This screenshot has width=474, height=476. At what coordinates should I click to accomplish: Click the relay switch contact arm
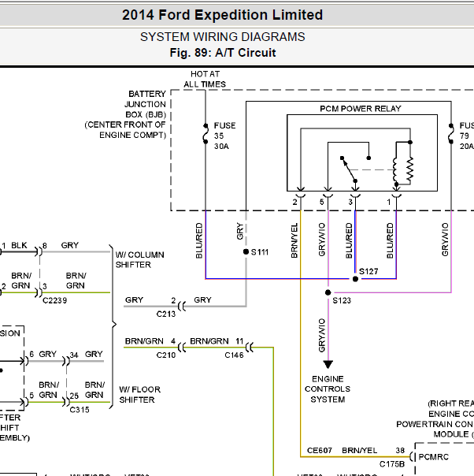349,169
